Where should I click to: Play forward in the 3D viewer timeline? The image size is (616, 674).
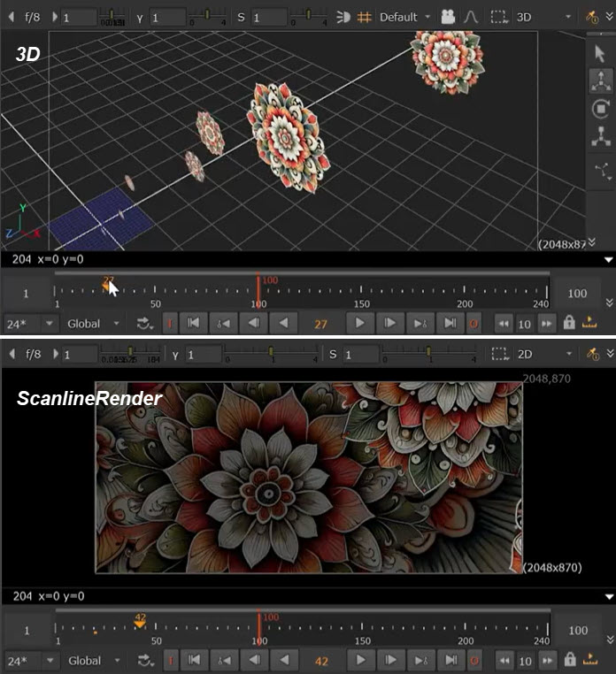(x=360, y=324)
